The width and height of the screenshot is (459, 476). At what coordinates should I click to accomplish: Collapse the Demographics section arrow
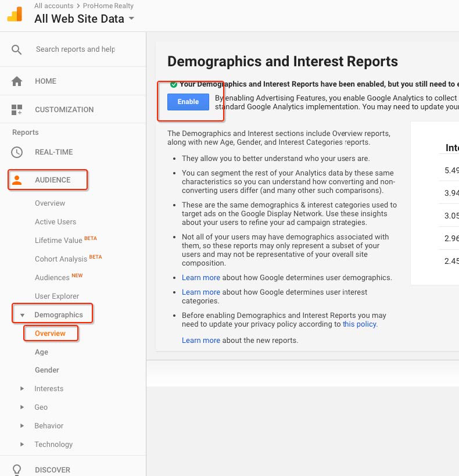pyautogui.click(x=22, y=315)
